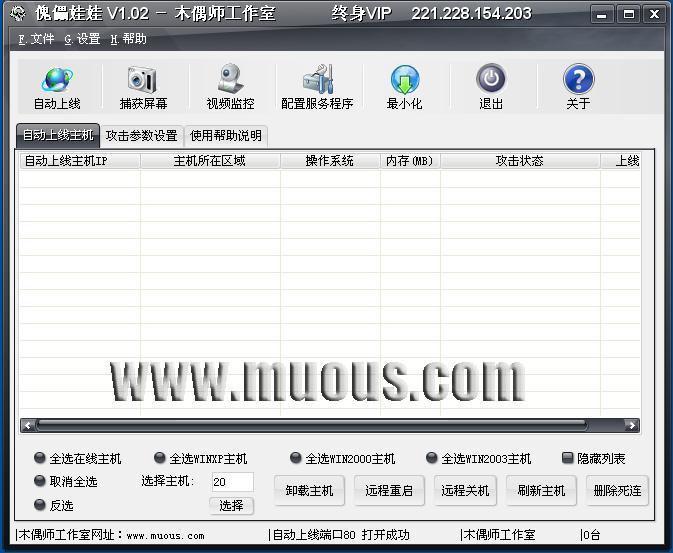
Task: Click the 远程重启 button
Action: (x=389, y=490)
